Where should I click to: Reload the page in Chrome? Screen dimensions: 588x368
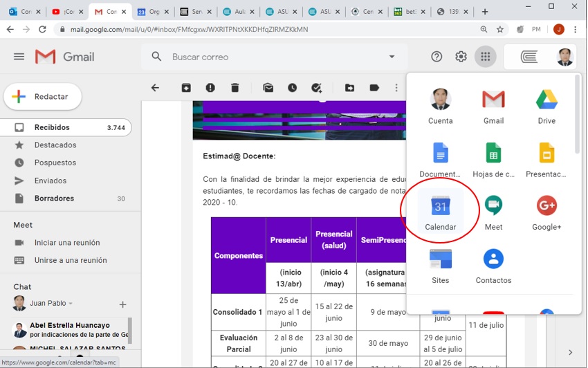click(x=42, y=29)
